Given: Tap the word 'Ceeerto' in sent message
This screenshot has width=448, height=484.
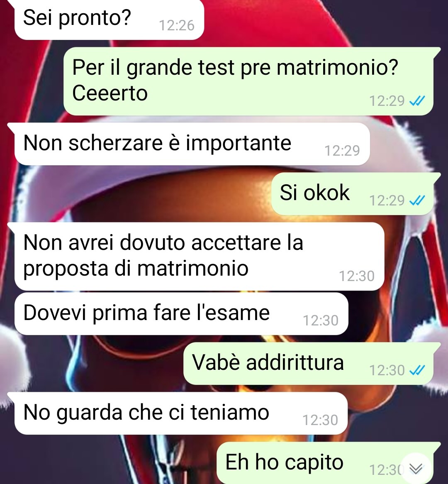Looking at the screenshot, I should tap(110, 93).
